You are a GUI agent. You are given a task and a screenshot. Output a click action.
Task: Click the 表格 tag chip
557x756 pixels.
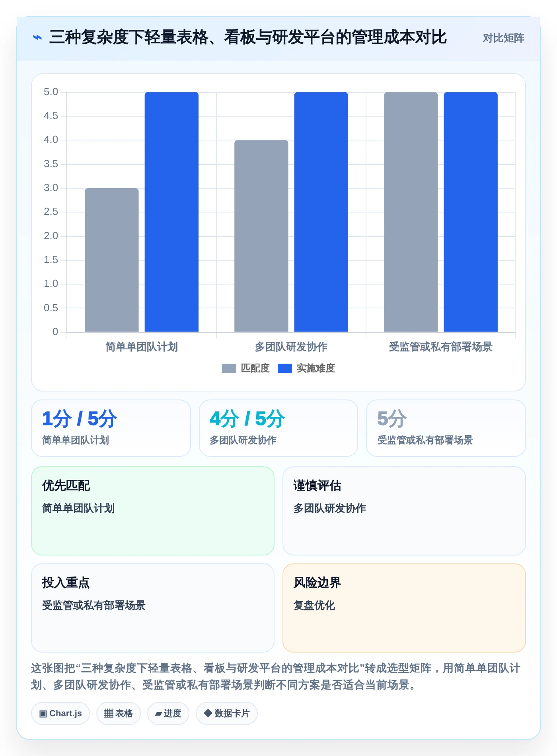click(x=119, y=713)
